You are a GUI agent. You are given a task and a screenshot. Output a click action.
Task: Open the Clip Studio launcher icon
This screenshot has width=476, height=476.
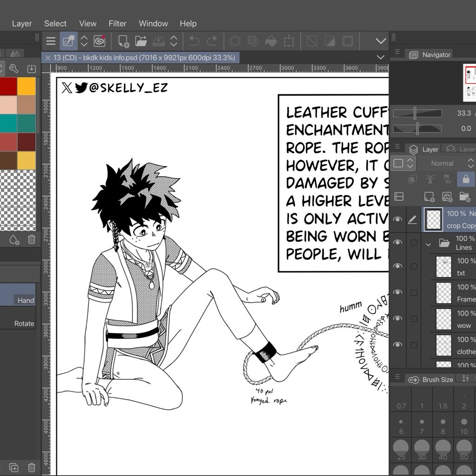pyautogui.click(x=99, y=41)
